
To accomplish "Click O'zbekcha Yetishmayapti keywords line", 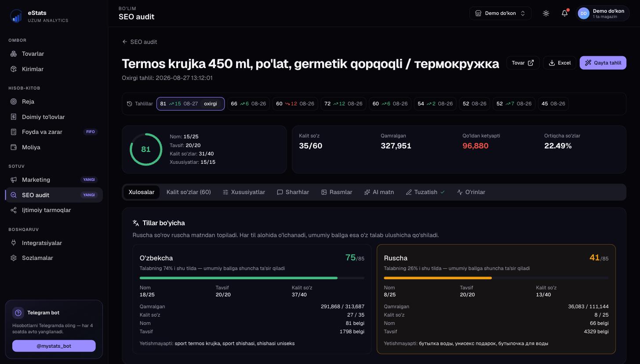I will [x=217, y=343].
